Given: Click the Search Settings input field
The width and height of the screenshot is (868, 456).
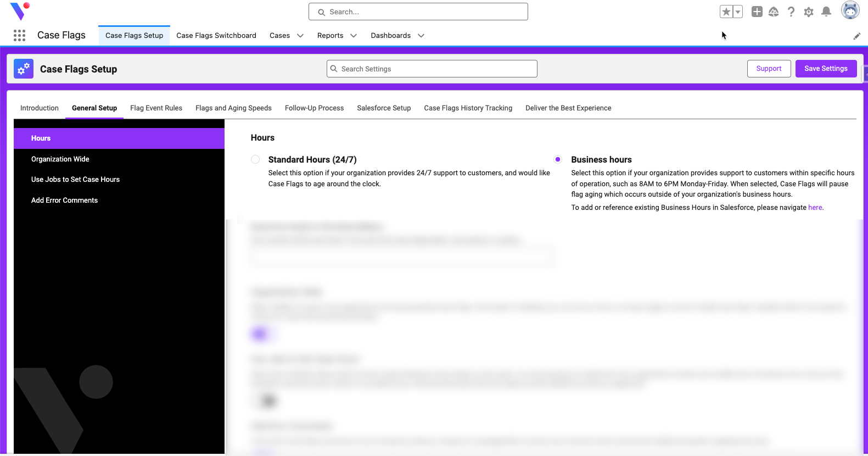Looking at the screenshot, I should coord(432,69).
